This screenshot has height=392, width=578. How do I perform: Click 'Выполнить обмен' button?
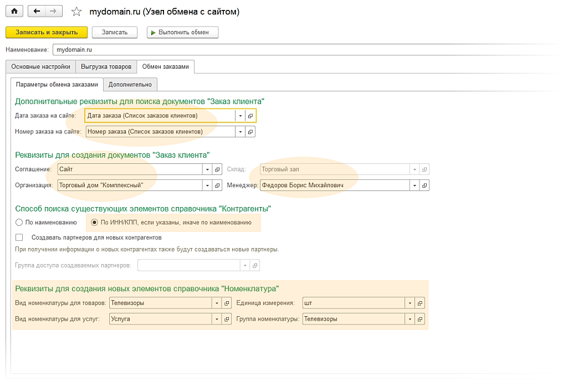pos(183,32)
